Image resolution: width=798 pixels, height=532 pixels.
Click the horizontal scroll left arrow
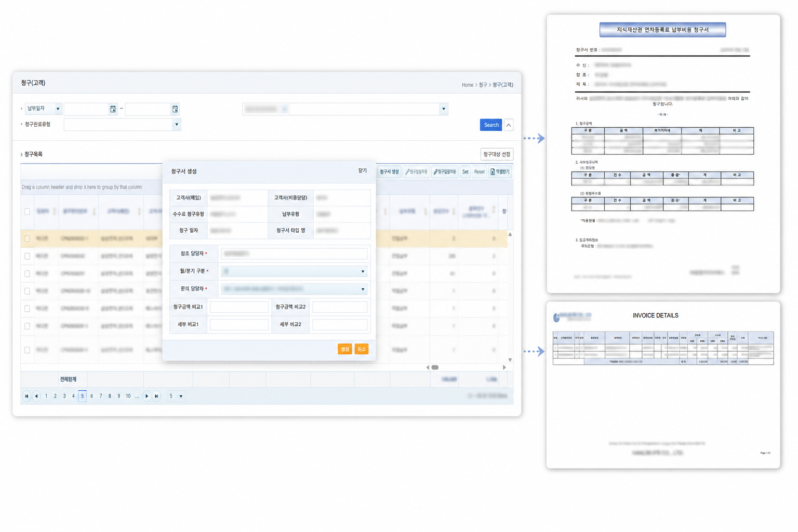[428, 367]
